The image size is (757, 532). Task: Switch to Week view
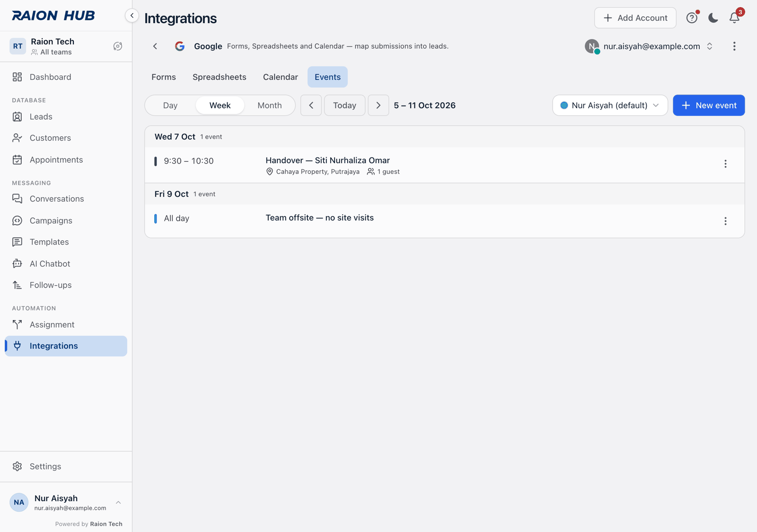coord(220,105)
